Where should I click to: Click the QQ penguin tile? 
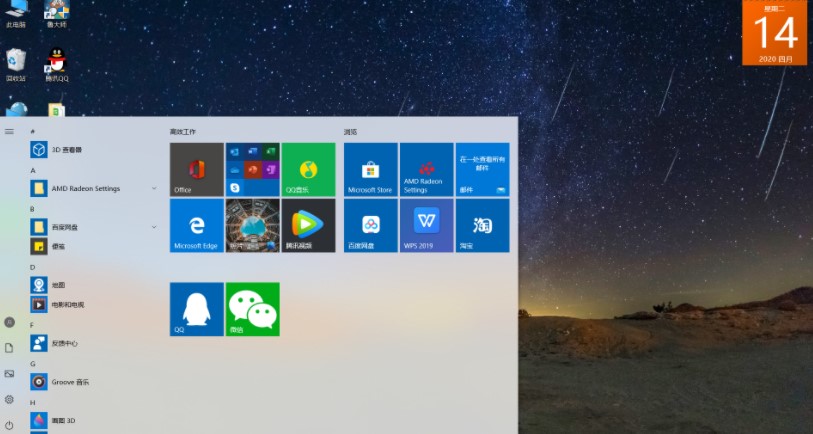coord(196,309)
